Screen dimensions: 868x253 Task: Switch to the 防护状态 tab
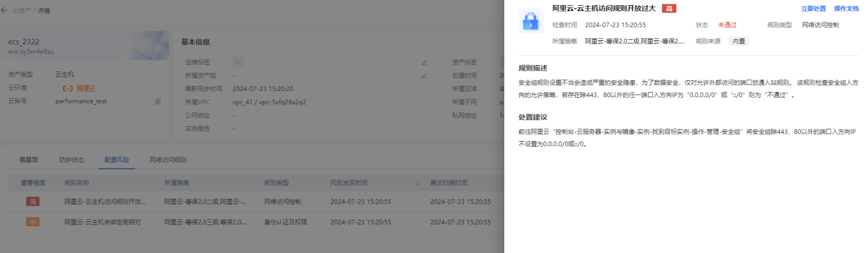coord(72,160)
